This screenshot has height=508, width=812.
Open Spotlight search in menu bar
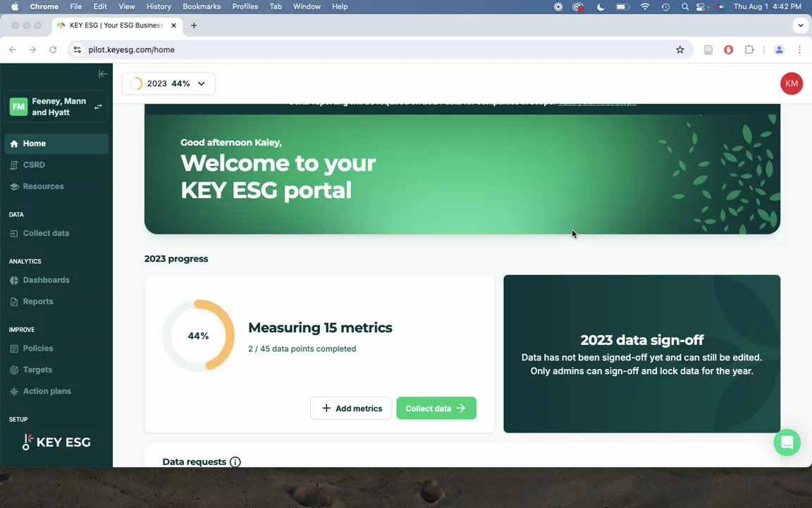(685, 7)
